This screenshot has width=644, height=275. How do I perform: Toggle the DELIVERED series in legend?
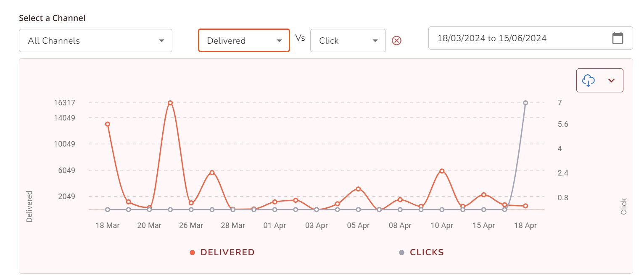coord(227,252)
